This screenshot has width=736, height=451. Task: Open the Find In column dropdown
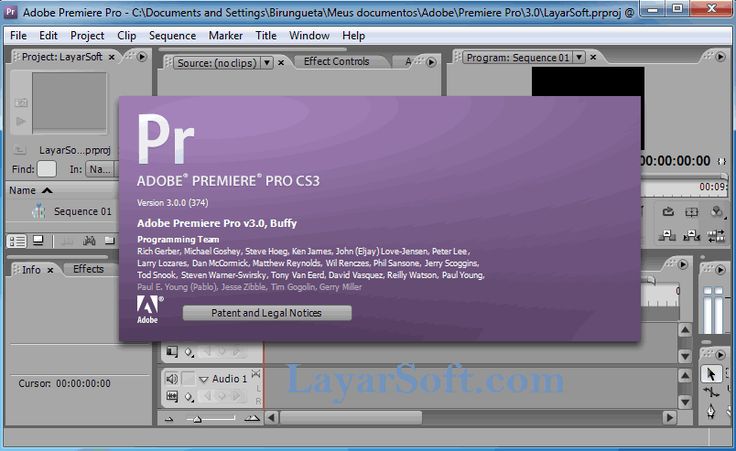pyautogui.click(x=100, y=169)
